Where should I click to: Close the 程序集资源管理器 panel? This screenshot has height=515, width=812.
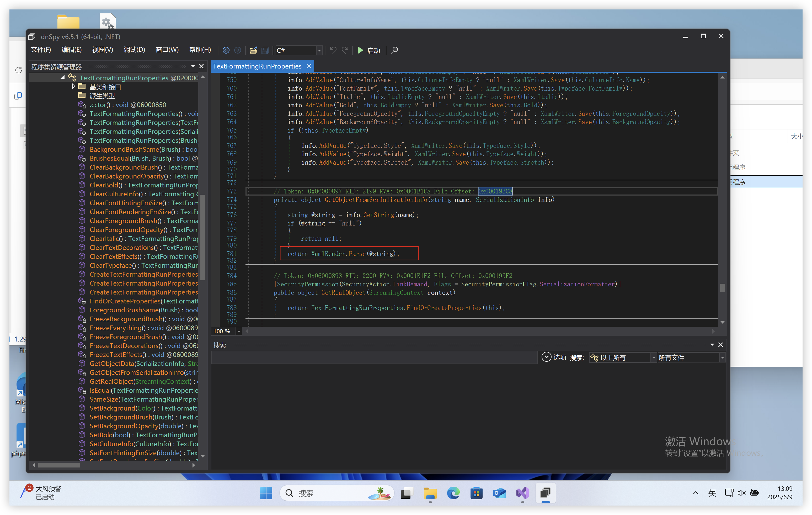point(201,66)
